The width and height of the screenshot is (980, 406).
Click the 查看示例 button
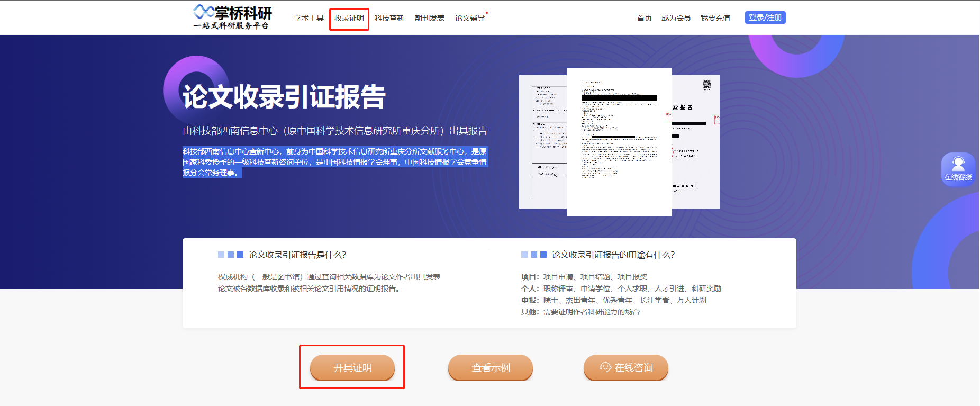(x=491, y=367)
